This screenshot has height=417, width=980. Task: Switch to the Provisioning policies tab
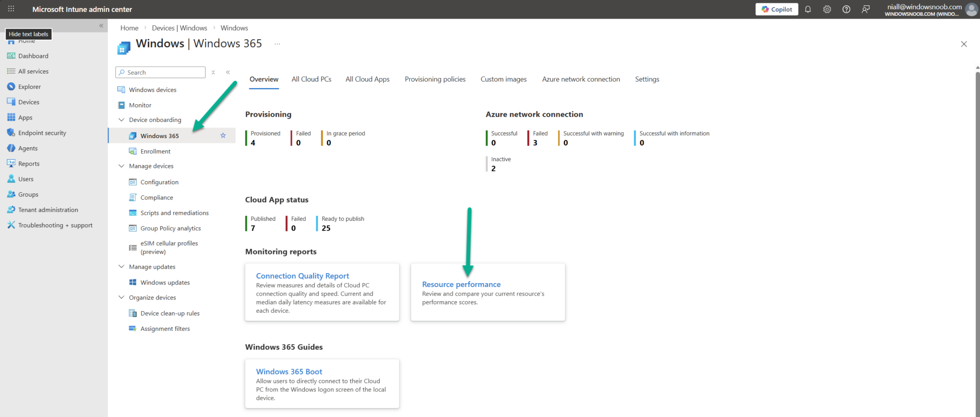pyautogui.click(x=435, y=79)
